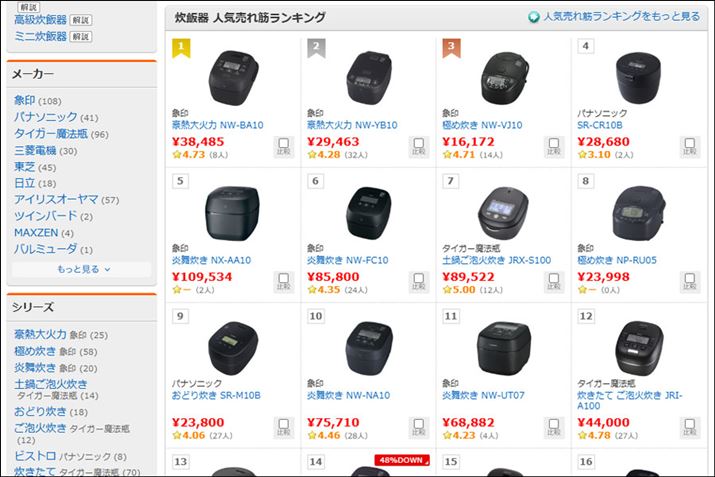Click the bronze rank 3 ribbon badge
715x477 pixels.
(451, 46)
